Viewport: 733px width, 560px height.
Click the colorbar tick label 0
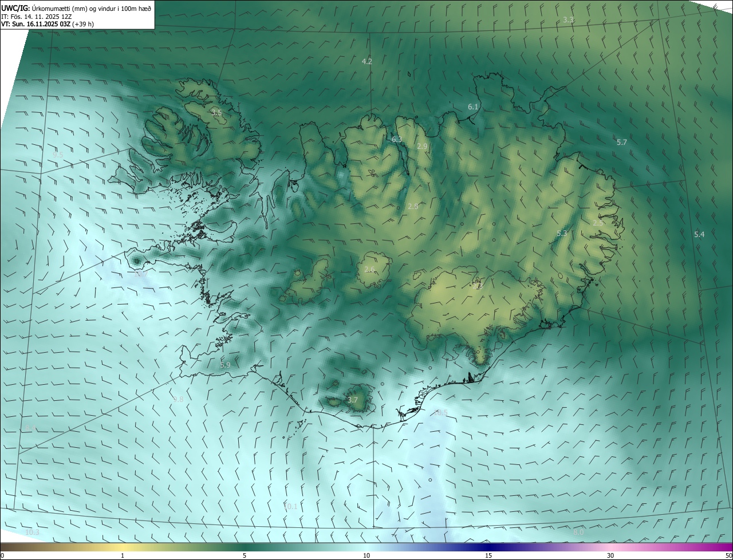point(2,555)
